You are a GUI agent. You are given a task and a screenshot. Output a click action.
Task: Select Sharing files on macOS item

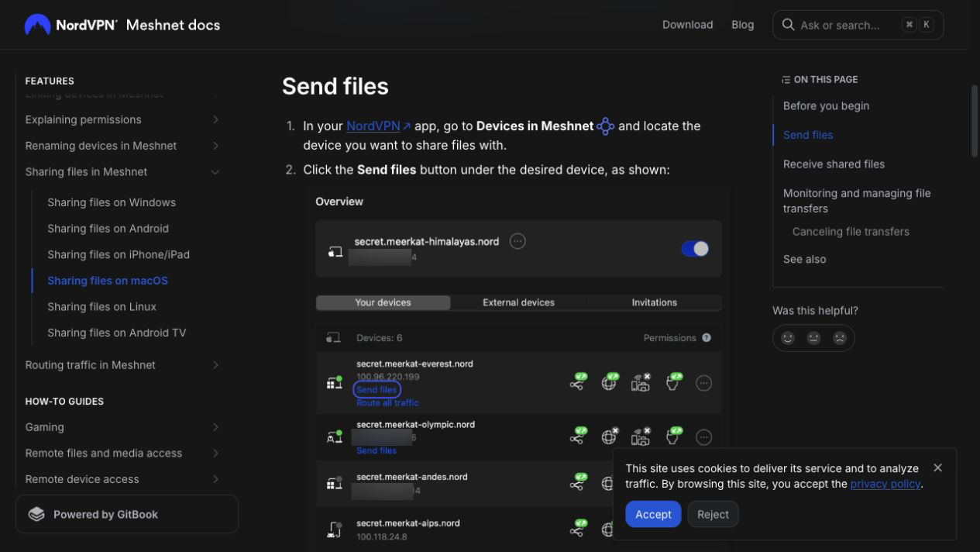pos(108,281)
